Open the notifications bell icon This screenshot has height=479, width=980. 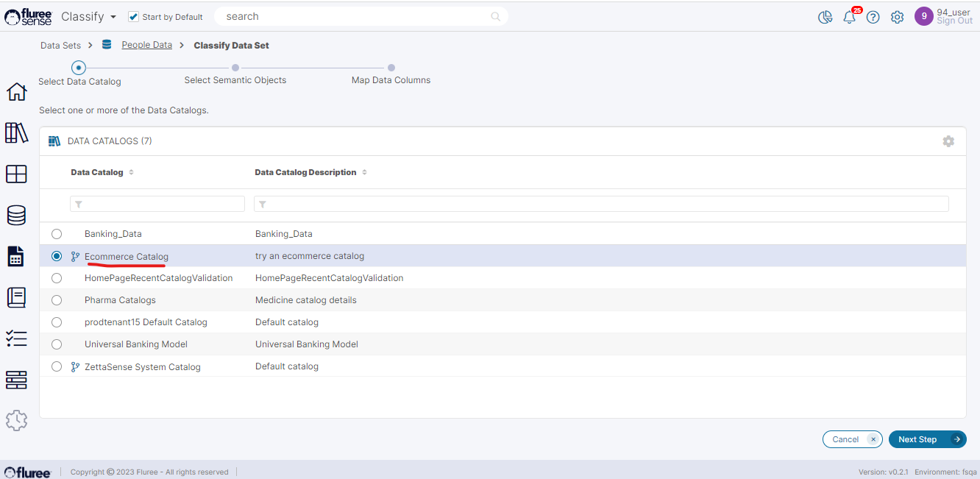(x=849, y=17)
